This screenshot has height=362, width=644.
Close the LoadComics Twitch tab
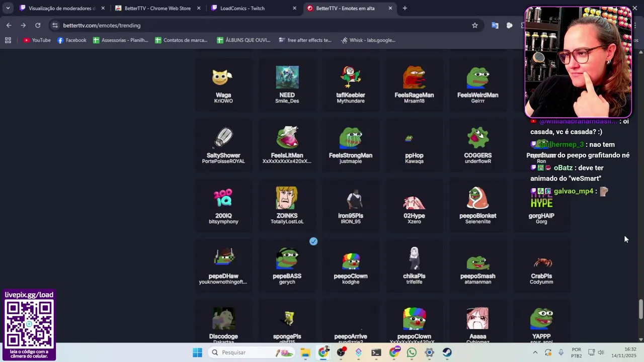(294, 8)
